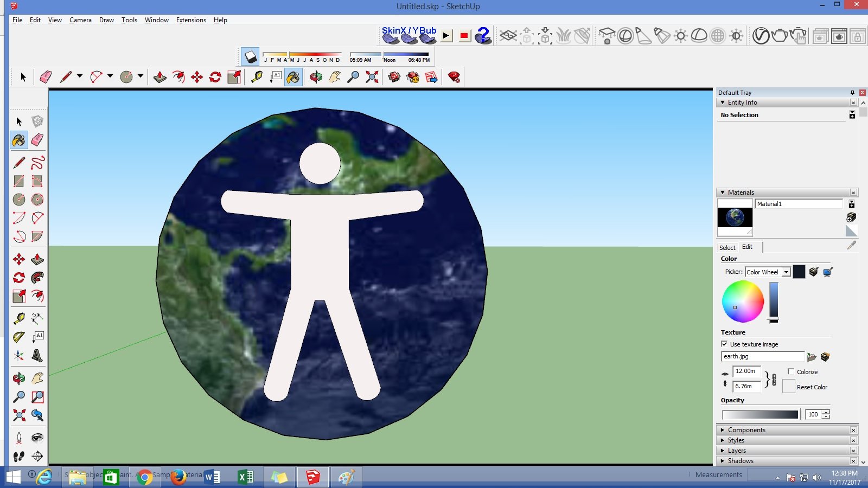
Task: Select the Section Plane tool in the left toolbar
Action: pyautogui.click(x=37, y=457)
